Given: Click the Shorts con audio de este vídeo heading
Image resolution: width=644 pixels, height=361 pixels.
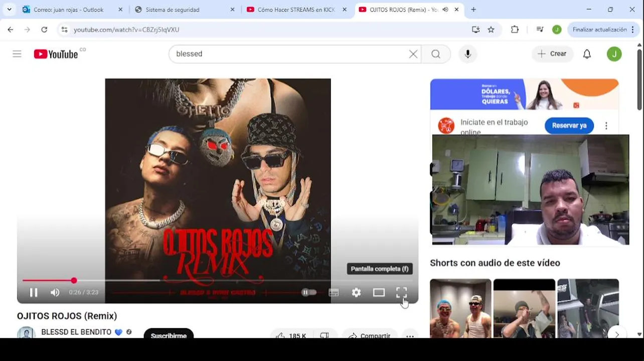Looking at the screenshot, I should pos(495,263).
